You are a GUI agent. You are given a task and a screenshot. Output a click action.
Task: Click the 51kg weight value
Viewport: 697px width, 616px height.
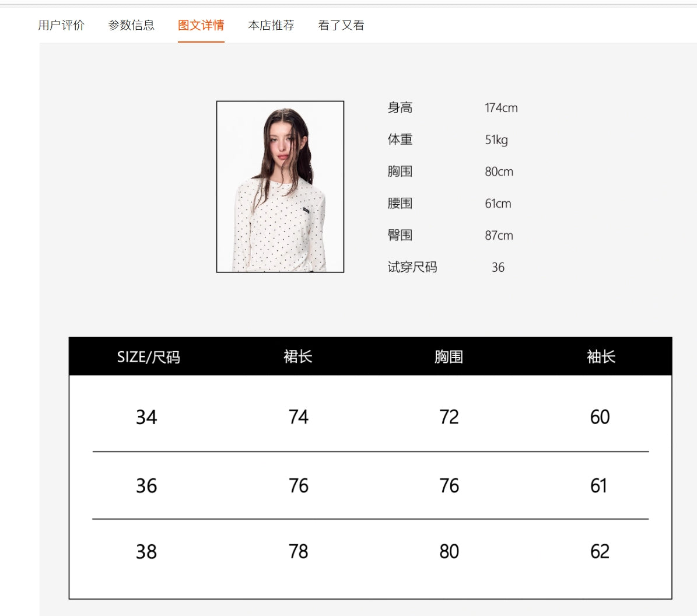coord(496,140)
